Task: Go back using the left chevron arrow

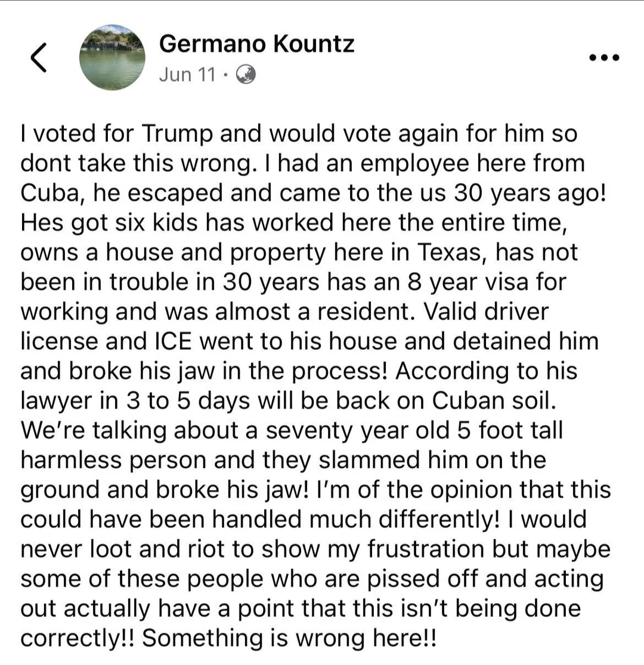Action: pyautogui.click(x=39, y=57)
